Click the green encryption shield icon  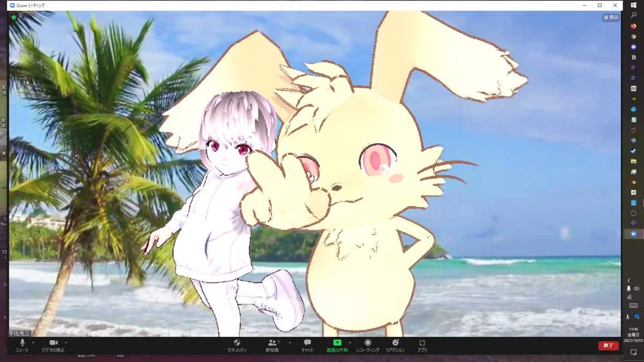14,17
